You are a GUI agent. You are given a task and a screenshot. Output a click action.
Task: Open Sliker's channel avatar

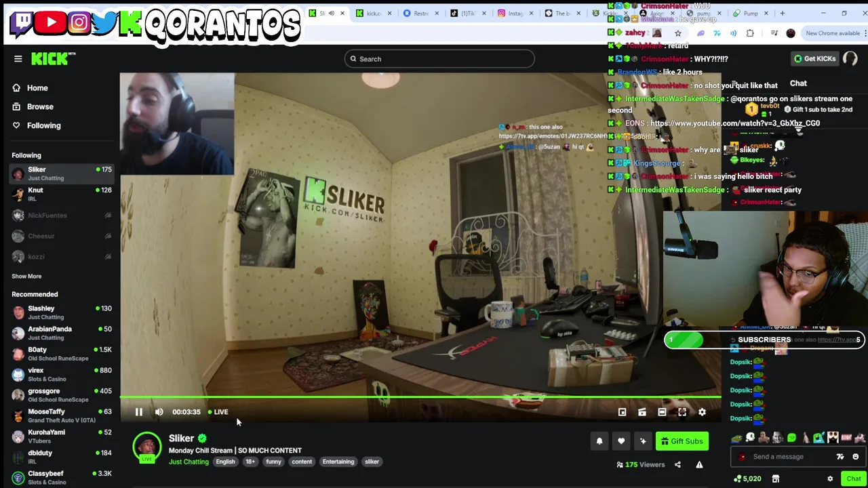click(146, 447)
